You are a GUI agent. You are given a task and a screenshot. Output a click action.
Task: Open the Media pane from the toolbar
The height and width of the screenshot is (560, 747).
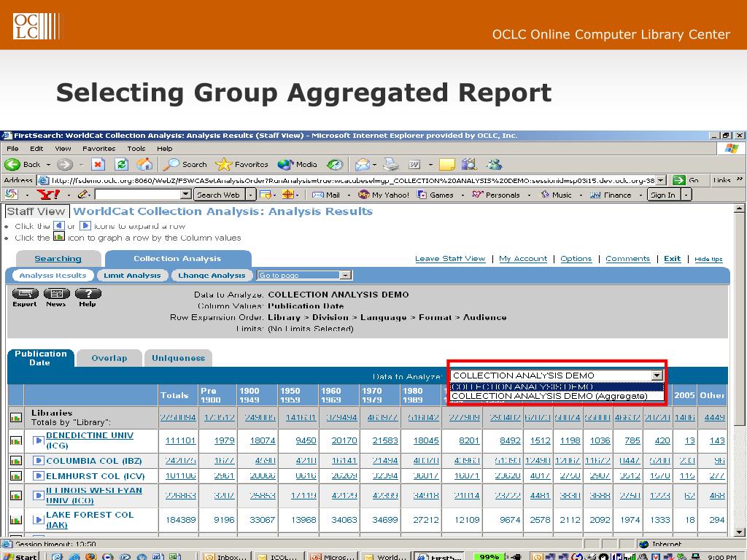(x=298, y=165)
